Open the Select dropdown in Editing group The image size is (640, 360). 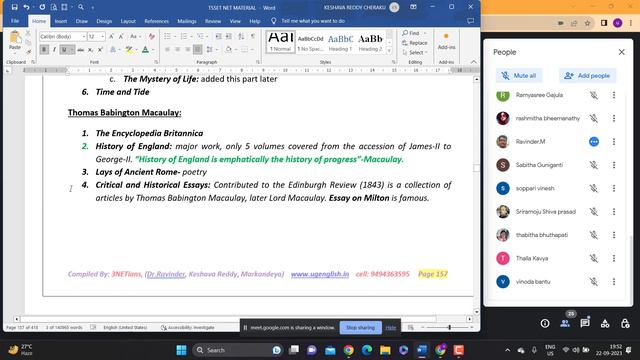[x=415, y=52]
